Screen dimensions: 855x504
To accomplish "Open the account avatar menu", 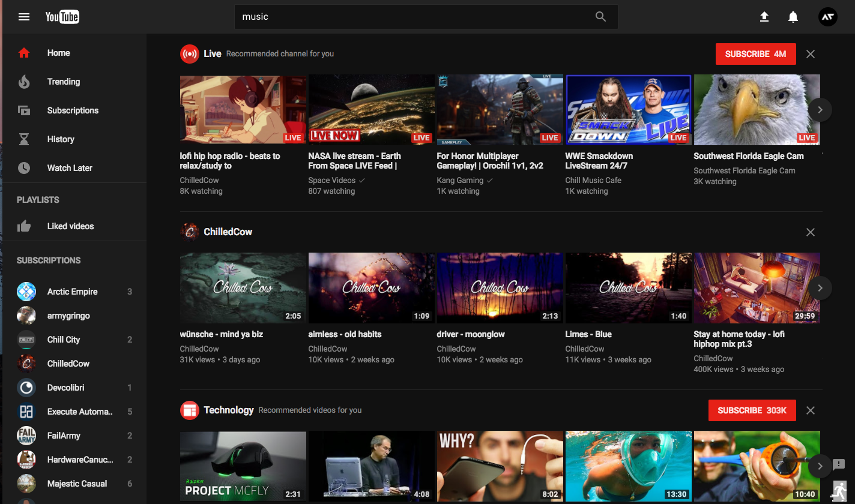I will (828, 17).
